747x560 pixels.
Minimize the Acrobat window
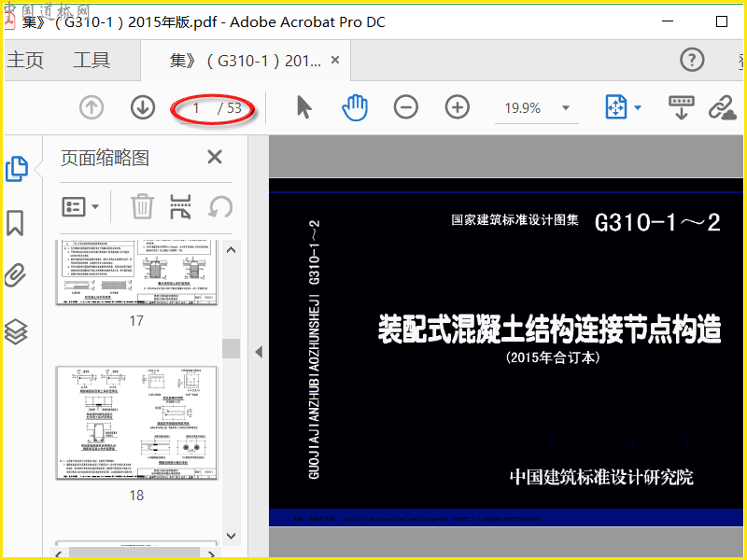[668, 21]
